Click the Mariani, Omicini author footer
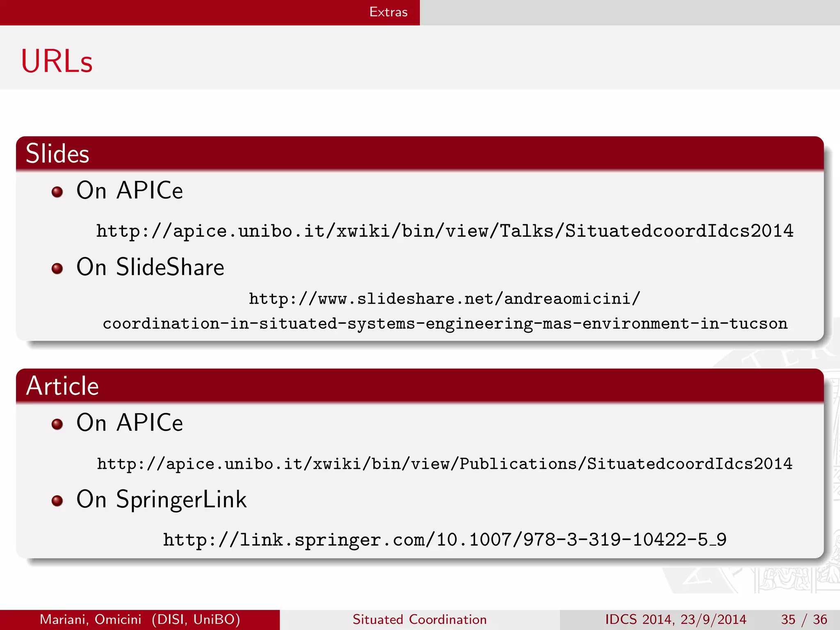The width and height of the screenshot is (840, 630). (139, 619)
